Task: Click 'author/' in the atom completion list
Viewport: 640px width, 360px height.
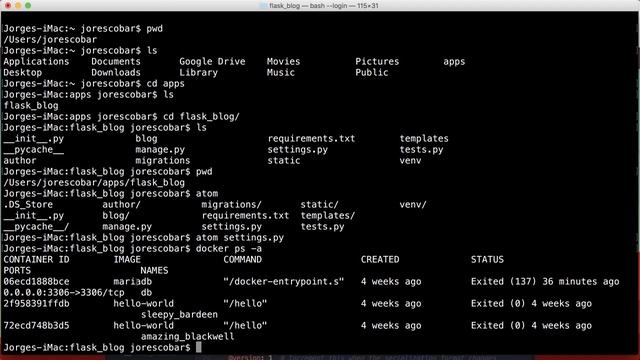Action: [x=121, y=205]
